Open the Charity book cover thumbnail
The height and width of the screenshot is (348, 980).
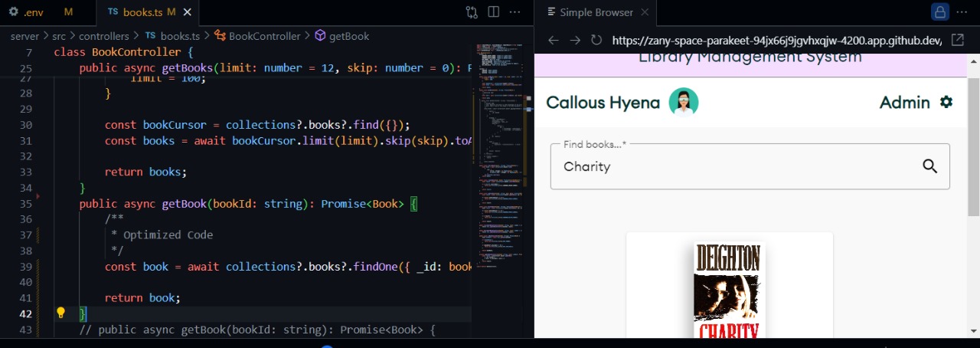coord(729,291)
